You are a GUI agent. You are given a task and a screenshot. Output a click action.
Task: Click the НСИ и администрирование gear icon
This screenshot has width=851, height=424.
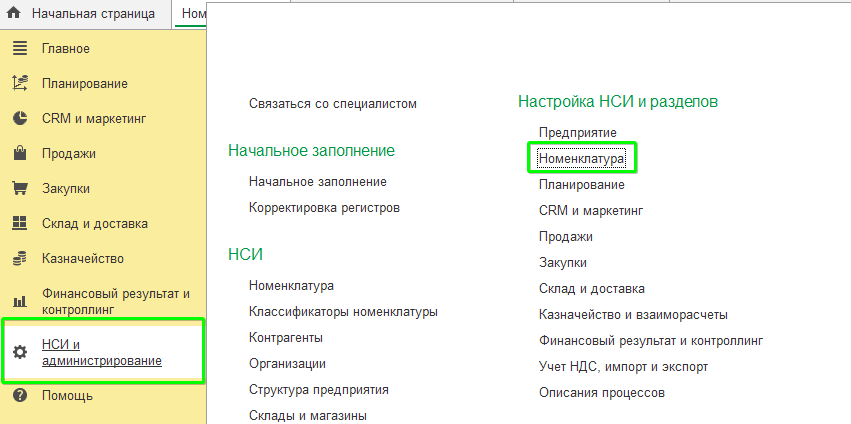(x=20, y=352)
